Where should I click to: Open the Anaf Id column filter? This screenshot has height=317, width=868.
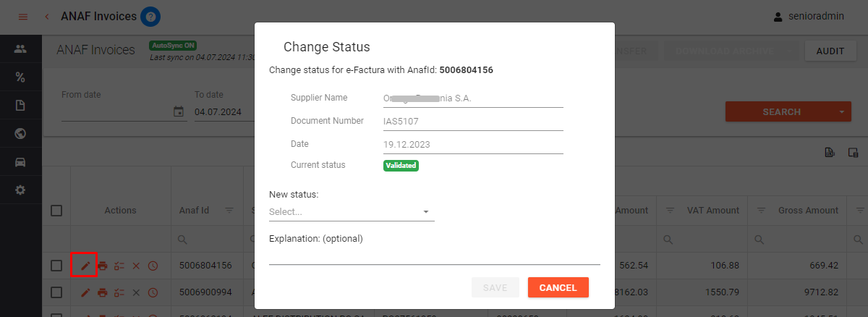click(229, 211)
